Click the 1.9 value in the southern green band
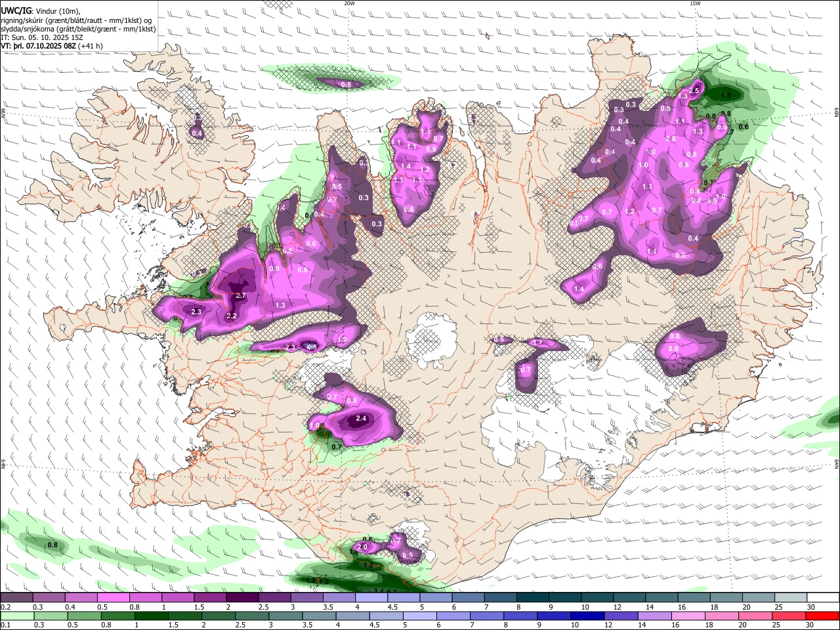 [367, 565]
